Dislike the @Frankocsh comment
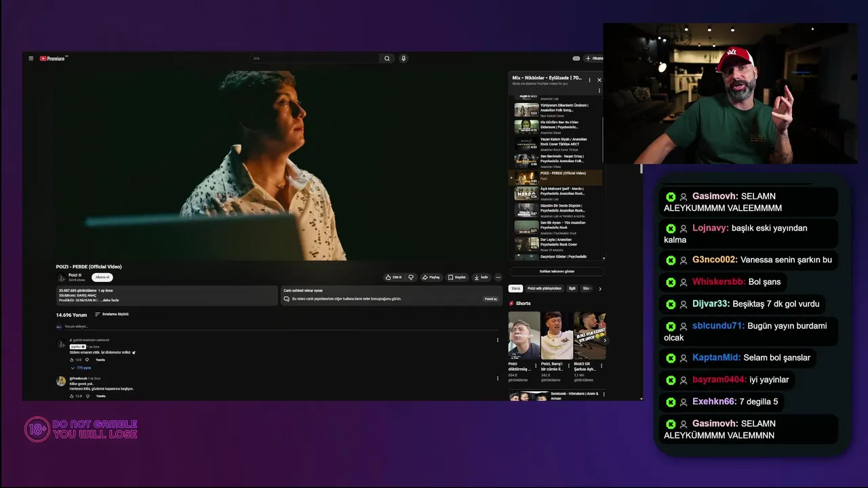868x488 pixels. (87, 396)
